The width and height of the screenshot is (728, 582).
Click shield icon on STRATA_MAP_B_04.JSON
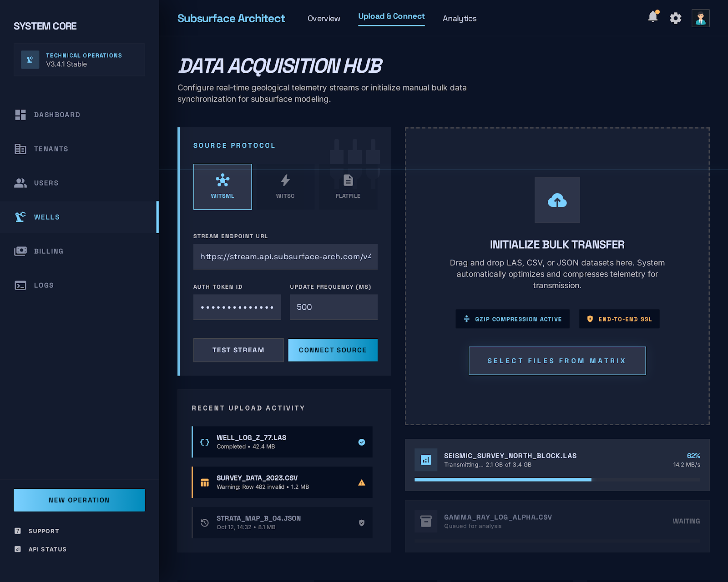[x=362, y=523]
